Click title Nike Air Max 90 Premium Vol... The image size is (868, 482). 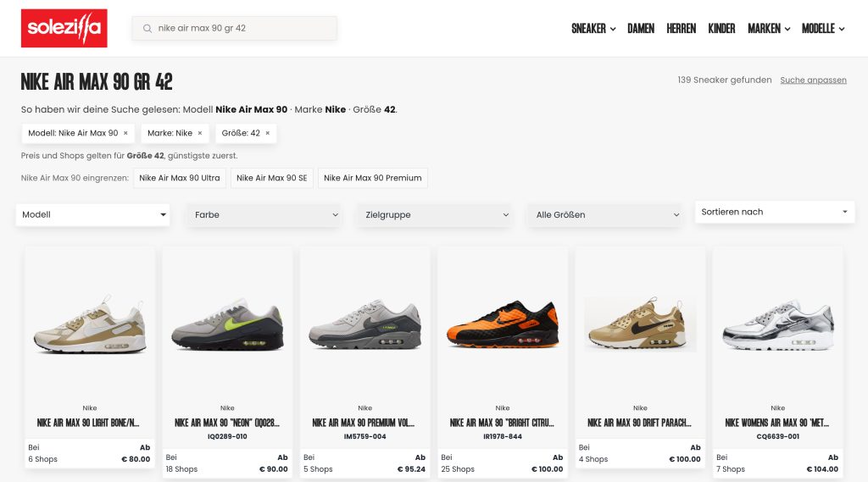[x=364, y=423]
